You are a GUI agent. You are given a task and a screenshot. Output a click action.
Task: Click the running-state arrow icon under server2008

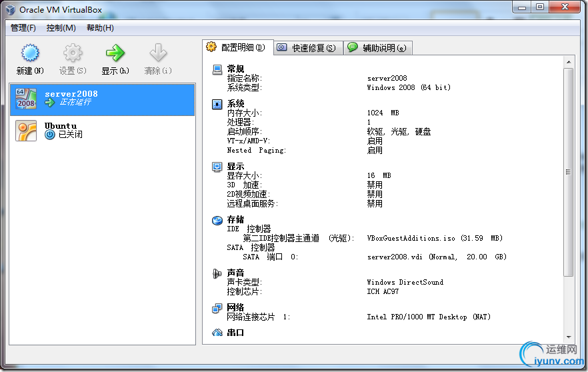click(50, 103)
